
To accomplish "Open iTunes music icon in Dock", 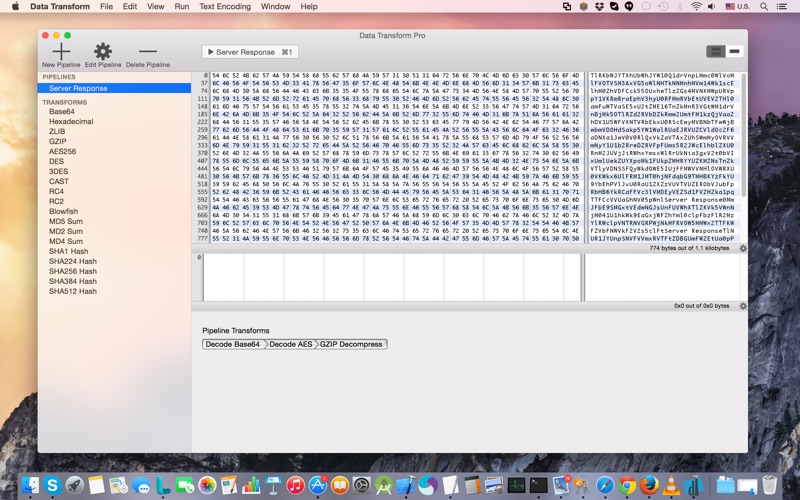I will 295,485.
